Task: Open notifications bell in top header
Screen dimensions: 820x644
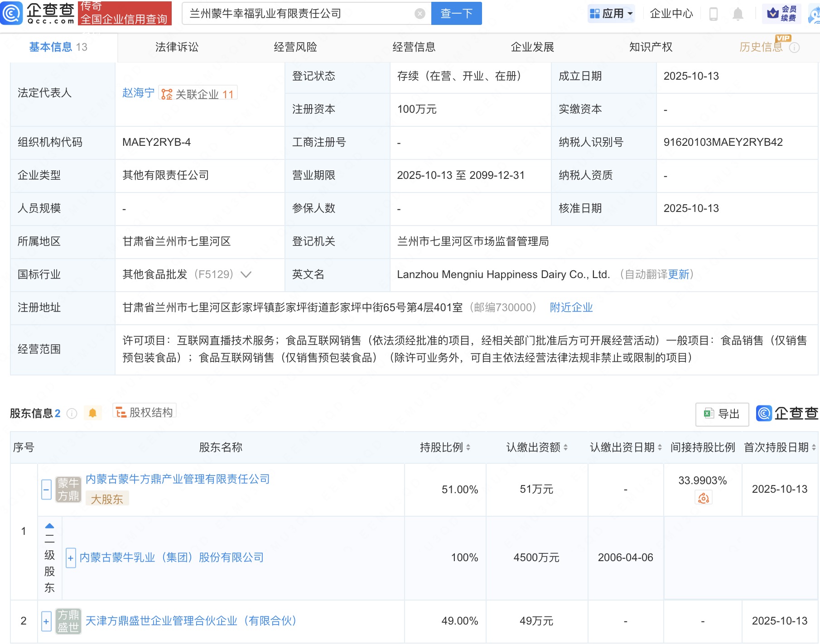Action: 738,14
